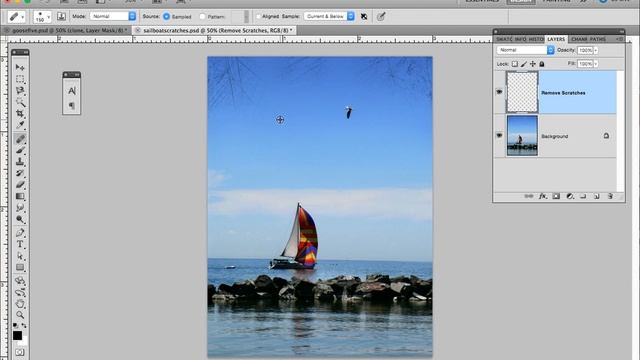Toggle lock all
Screen dimensions: 640x360
[542, 64]
